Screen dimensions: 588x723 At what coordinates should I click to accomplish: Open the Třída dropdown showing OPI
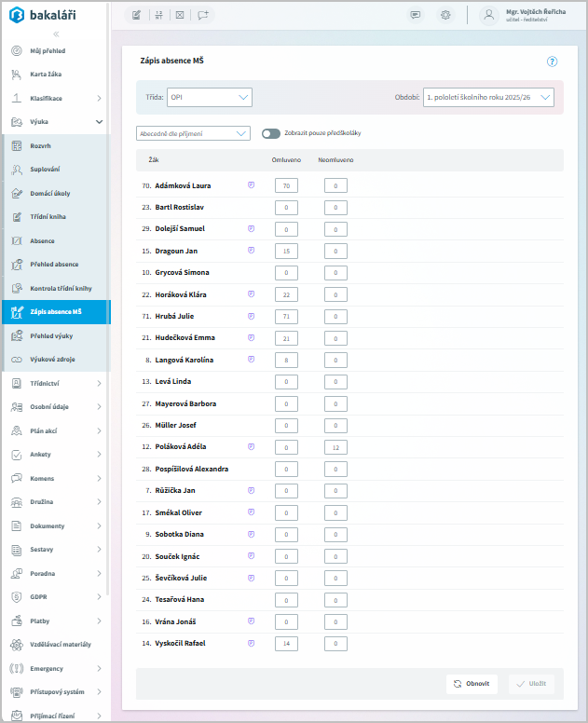point(209,96)
